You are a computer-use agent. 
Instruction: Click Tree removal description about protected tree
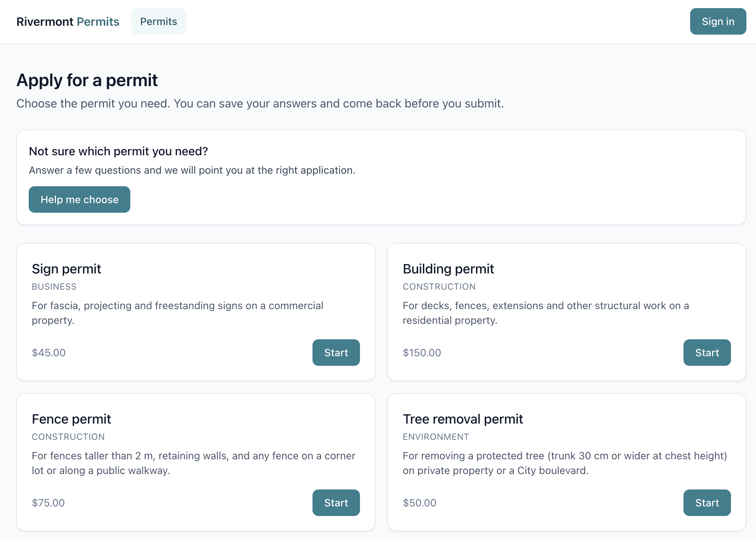coord(565,463)
